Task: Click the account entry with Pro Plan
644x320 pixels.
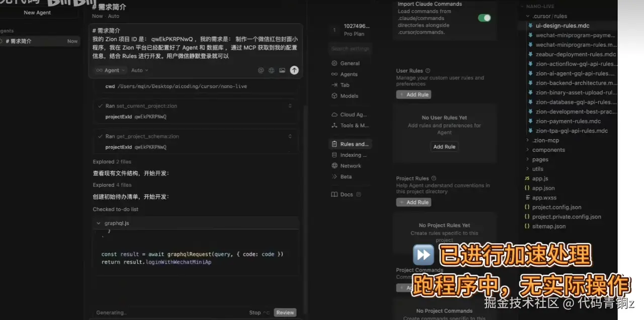Action: click(x=351, y=30)
